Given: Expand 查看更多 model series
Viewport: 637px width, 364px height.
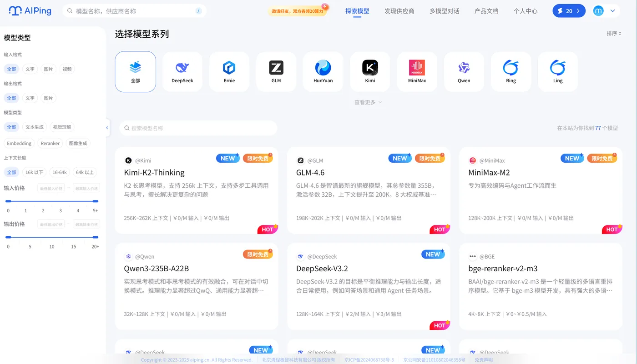Looking at the screenshot, I should (x=369, y=102).
